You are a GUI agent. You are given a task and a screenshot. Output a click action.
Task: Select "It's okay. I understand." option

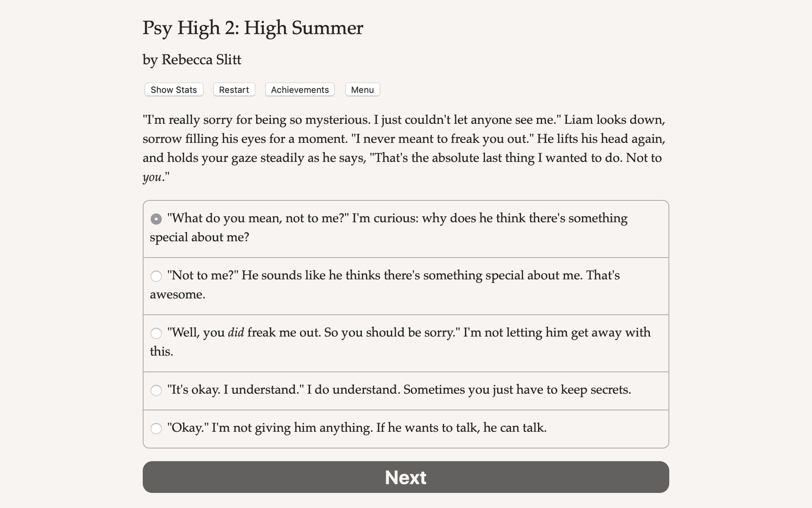[x=406, y=390]
